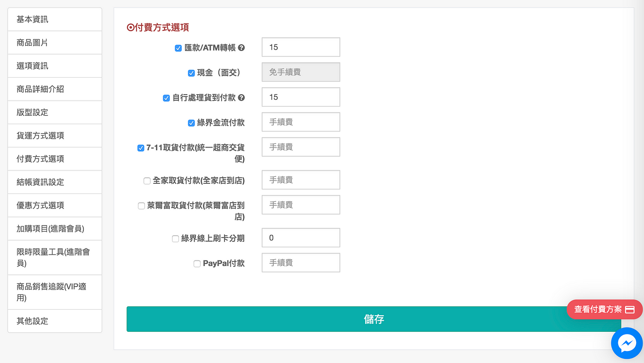
Task: Check the PayPal付款 checkbox
Action: click(x=197, y=264)
